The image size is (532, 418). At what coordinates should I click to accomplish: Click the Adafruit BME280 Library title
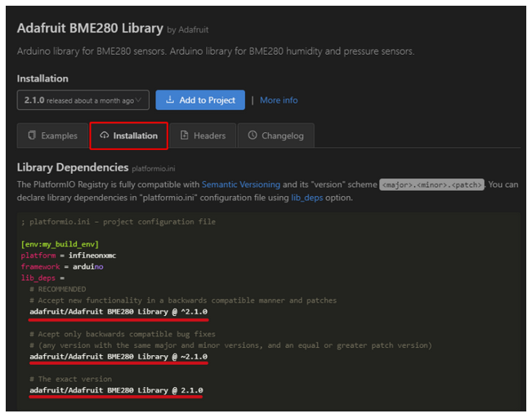click(90, 28)
